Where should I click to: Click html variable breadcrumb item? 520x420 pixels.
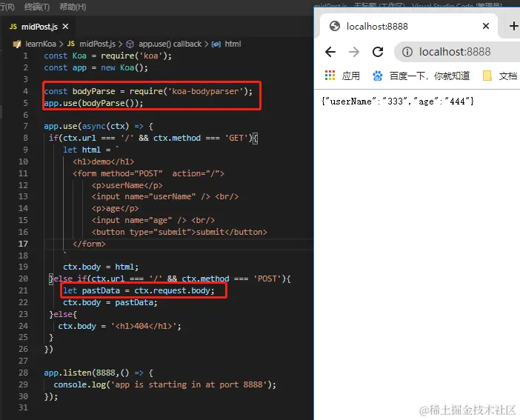[233, 44]
